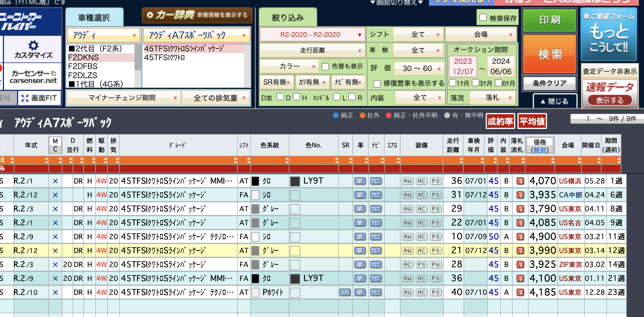Open the マイナーチェンジ期間 dropdown
644x317 pixels.
124,98
